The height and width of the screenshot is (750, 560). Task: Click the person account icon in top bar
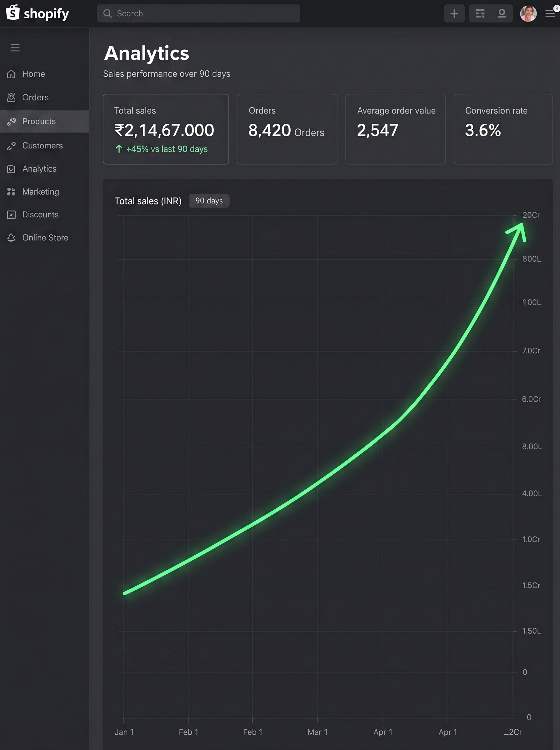click(502, 13)
